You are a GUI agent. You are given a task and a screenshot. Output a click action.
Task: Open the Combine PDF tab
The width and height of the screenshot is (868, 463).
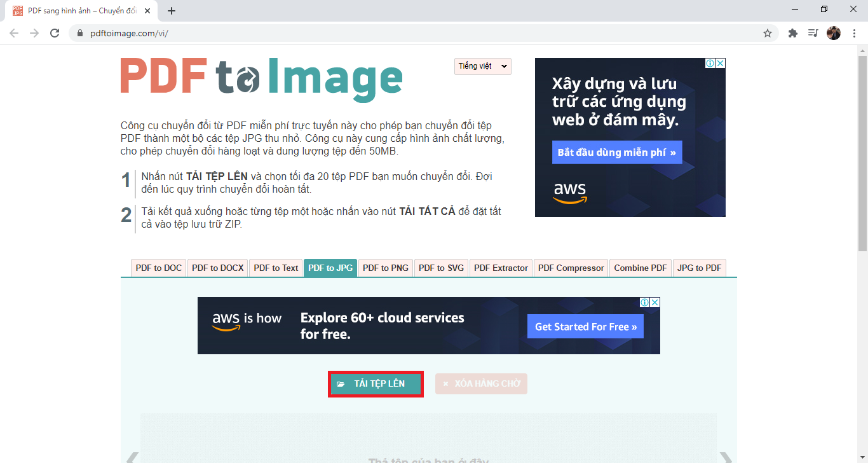(x=641, y=268)
